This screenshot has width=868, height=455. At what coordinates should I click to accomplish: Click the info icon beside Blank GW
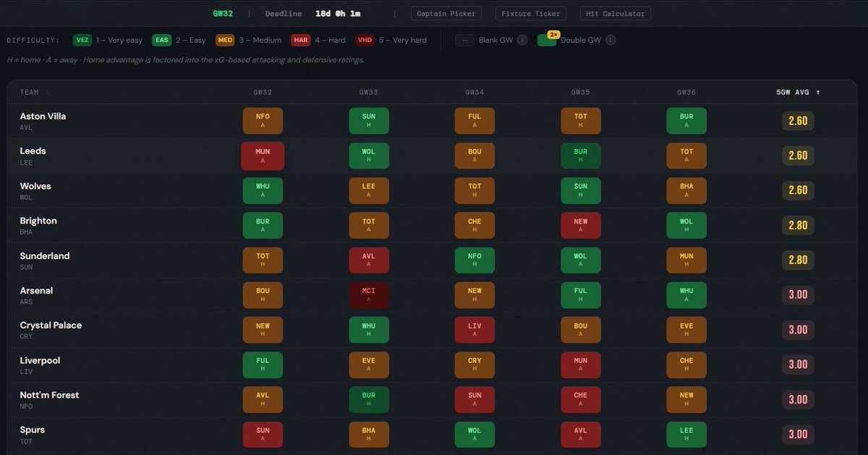[x=522, y=41]
